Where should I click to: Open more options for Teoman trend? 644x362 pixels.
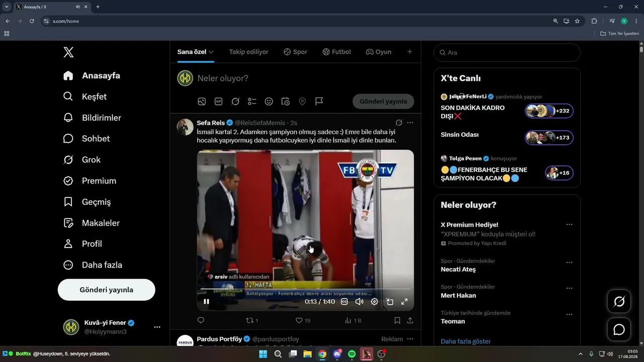pos(570,315)
